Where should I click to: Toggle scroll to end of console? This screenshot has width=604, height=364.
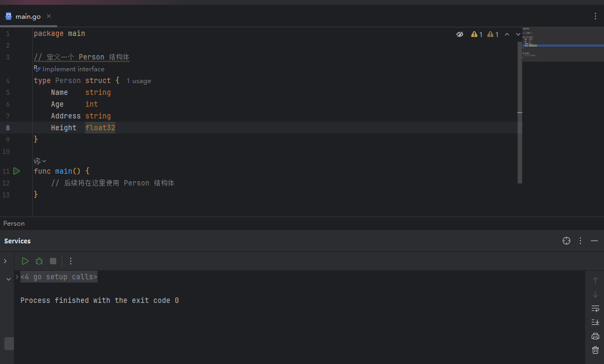595,322
